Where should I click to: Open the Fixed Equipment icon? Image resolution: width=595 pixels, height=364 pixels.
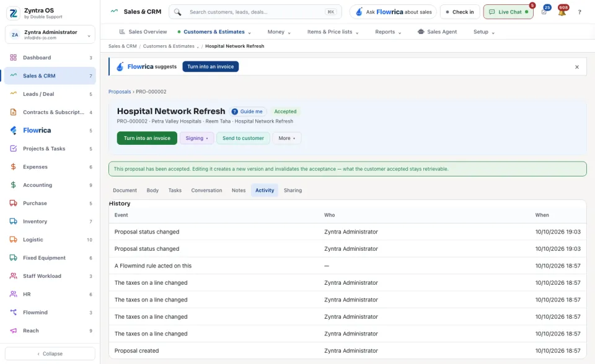(13, 258)
